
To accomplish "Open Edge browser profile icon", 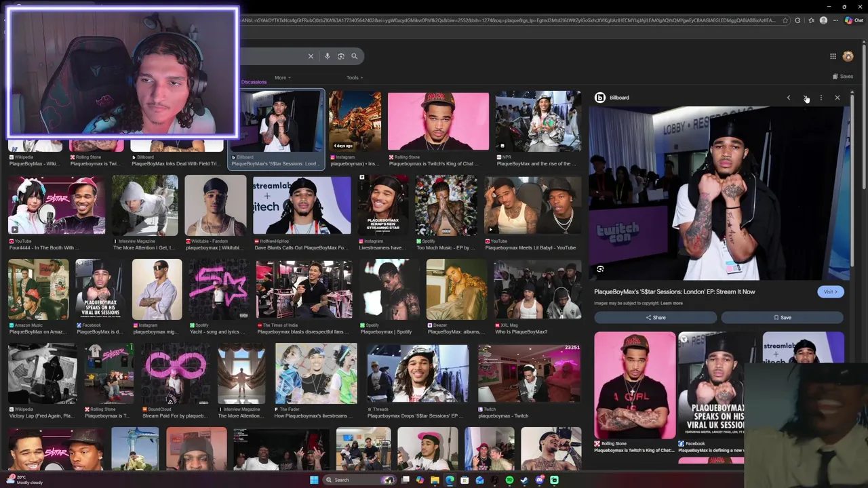I will coord(823,20).
